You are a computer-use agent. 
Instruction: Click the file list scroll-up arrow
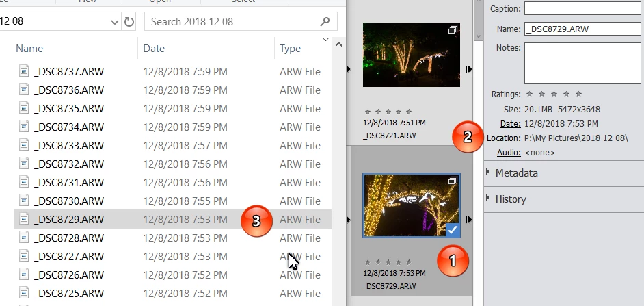pos(338,44)
